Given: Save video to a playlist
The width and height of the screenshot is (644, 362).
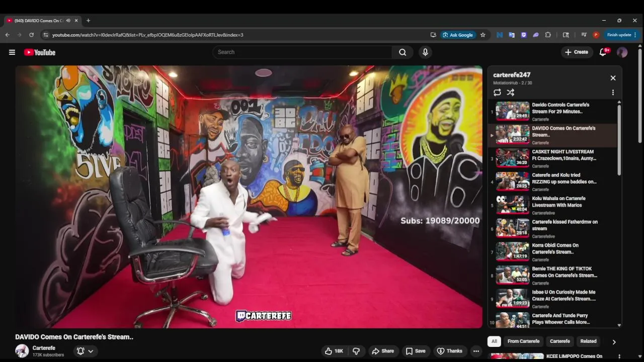Looking at the screenshot, I should click(416, 351).
